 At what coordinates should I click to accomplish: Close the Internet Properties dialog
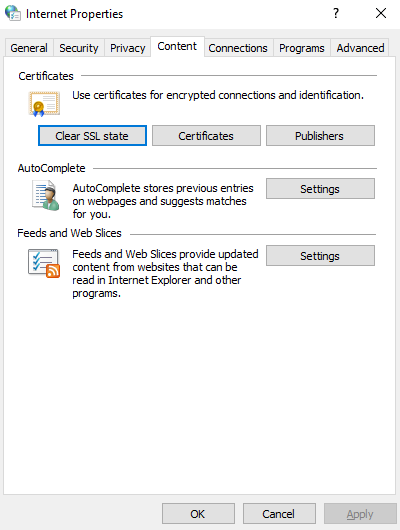tap(381, 13)
